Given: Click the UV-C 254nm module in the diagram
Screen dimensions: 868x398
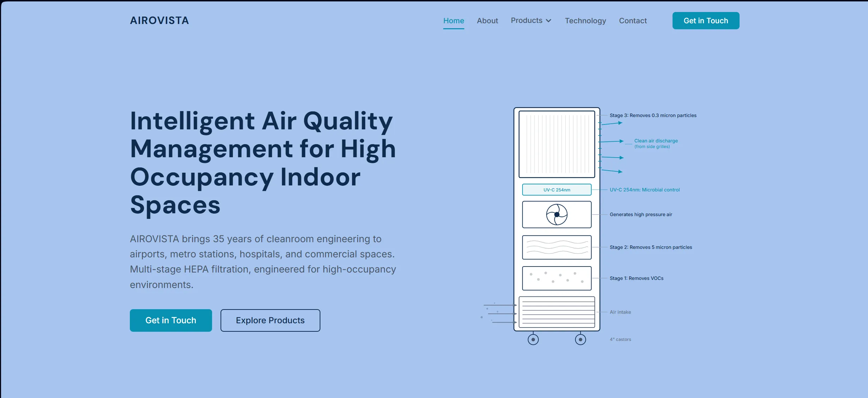Looking at the screenshot, I should point(556,189).
